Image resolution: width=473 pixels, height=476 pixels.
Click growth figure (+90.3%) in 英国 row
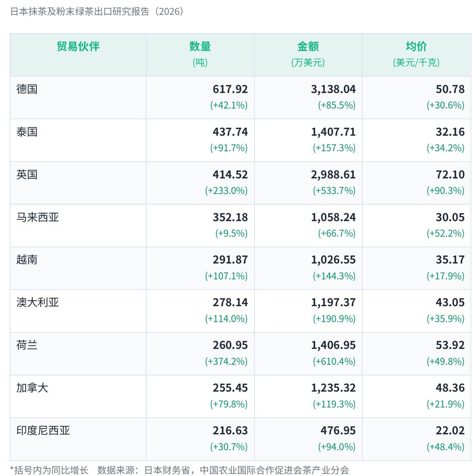(446, 190)
